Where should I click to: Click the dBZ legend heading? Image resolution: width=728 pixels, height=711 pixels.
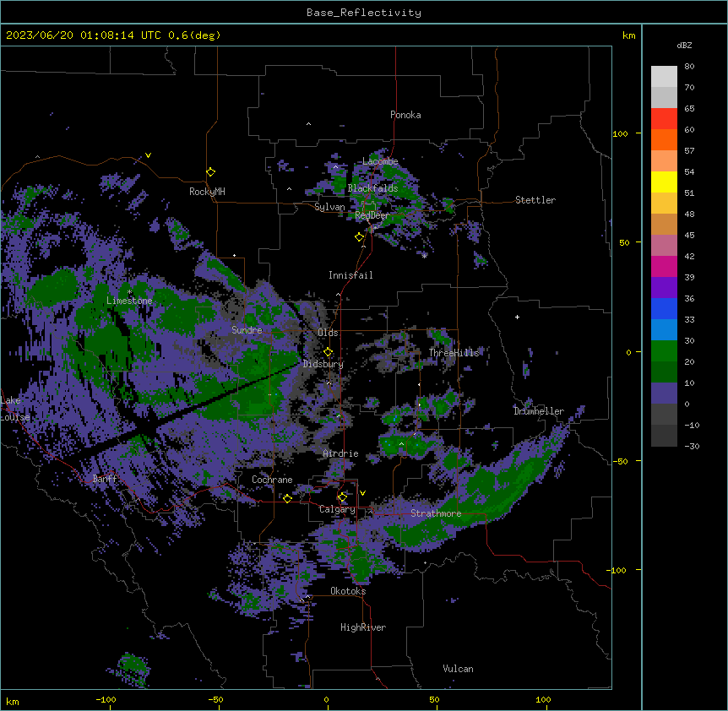pos(684,45)
